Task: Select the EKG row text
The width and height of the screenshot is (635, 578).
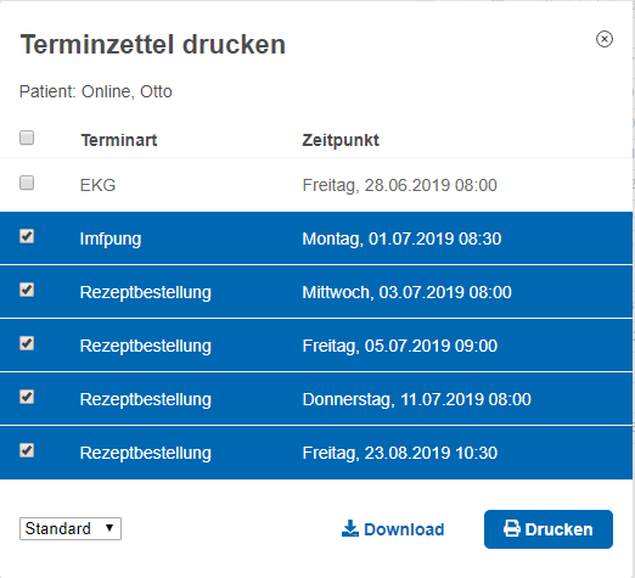Action: click(x=98, y=186)
